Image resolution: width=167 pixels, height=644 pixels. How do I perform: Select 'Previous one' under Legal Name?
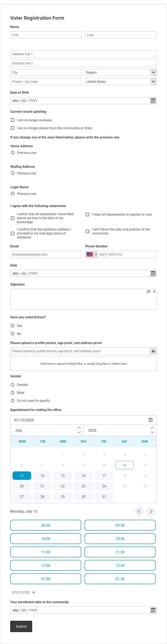pos(13,193)
